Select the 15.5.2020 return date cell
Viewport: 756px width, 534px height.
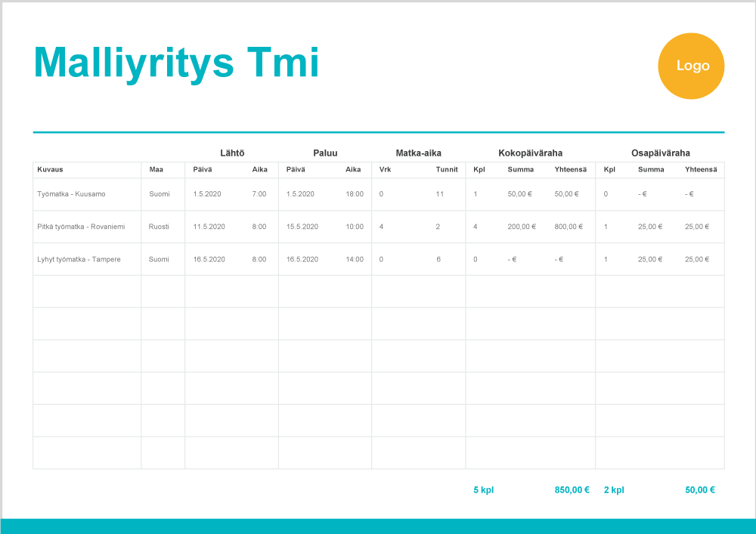[x=302, y=227]
